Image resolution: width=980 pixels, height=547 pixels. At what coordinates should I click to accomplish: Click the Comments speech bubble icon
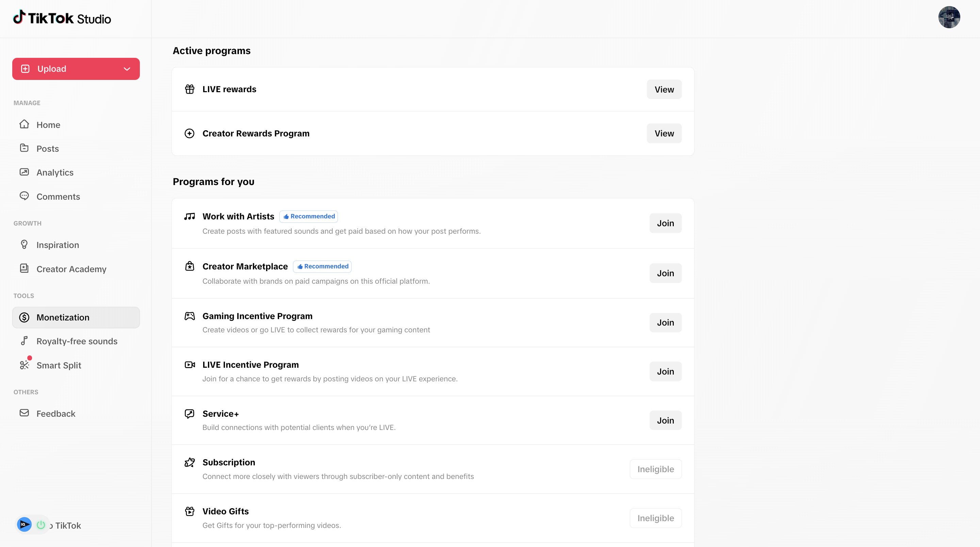tap(24, 196)
